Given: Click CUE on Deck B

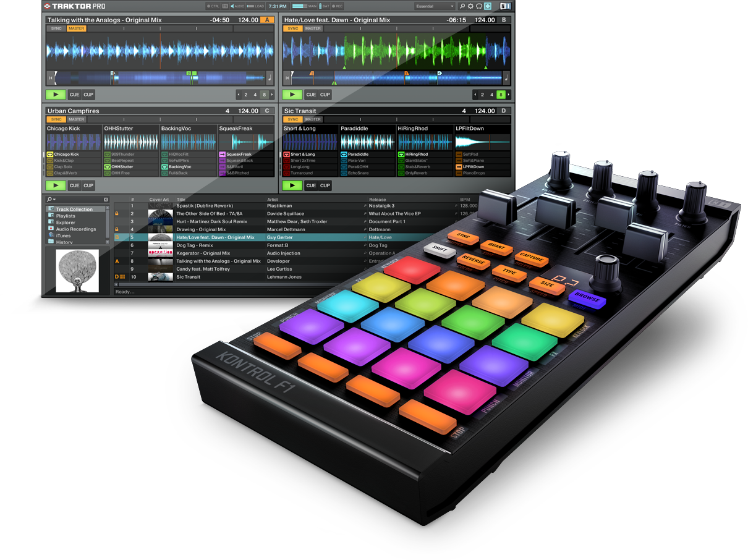Looking at the screenshot, I should (x=311, y=95).
